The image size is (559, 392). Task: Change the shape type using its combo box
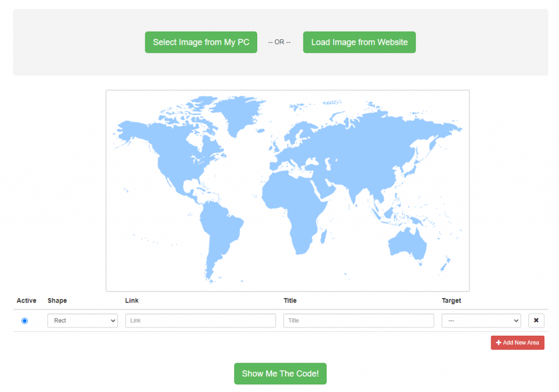[x=82, y=320]
